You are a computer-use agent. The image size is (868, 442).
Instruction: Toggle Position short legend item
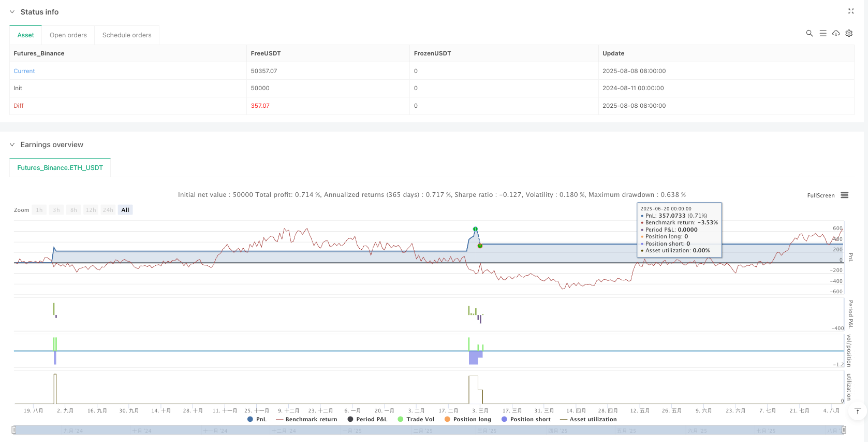coord(525,419)
